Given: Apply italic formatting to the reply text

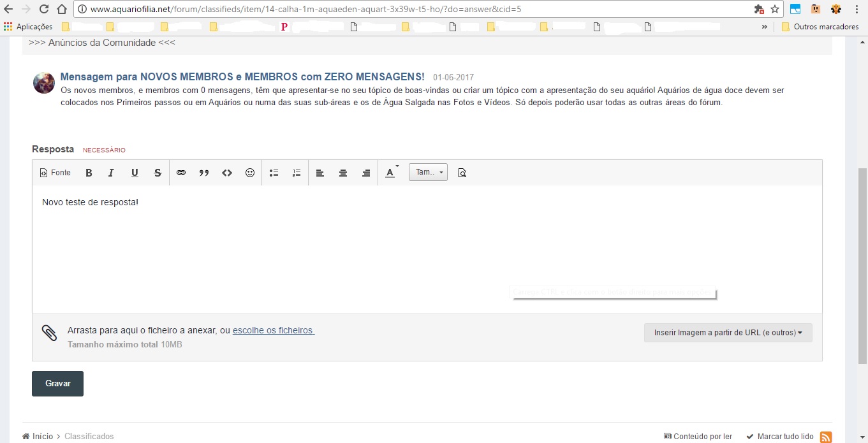Looking at the screenshot, I should (x=112, y=173).
